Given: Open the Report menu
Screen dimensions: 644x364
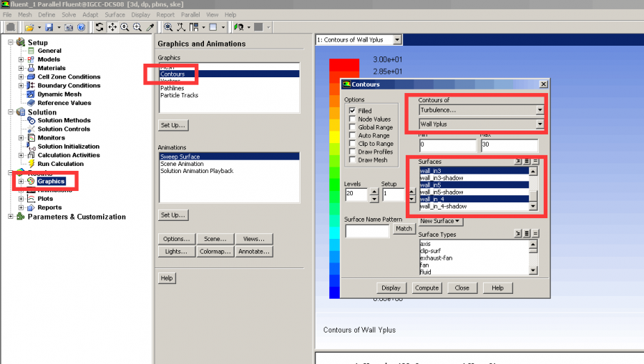Looking at the screenshot, I should coord(165,14).
